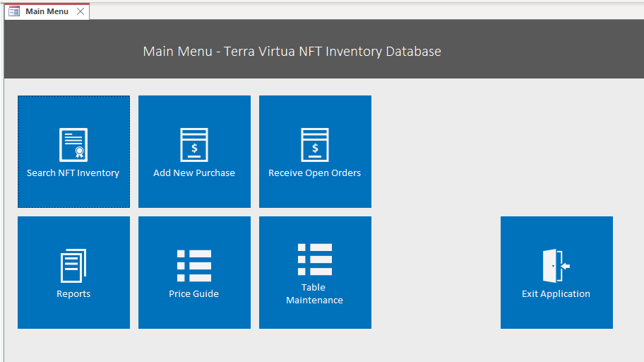Screen dimensions: 644x362
Task: Click the form icon on the Main Menu tab
Action: (x=14, y=11)
